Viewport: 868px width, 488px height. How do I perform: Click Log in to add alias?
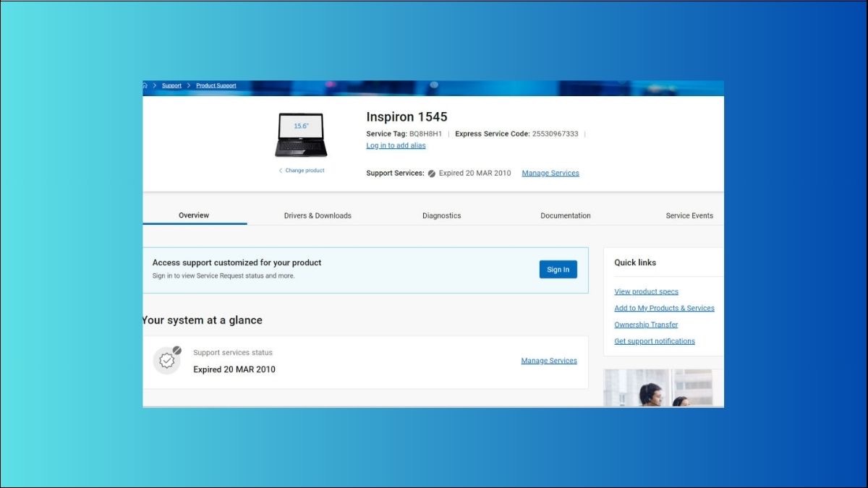click(x=396, y=145)
